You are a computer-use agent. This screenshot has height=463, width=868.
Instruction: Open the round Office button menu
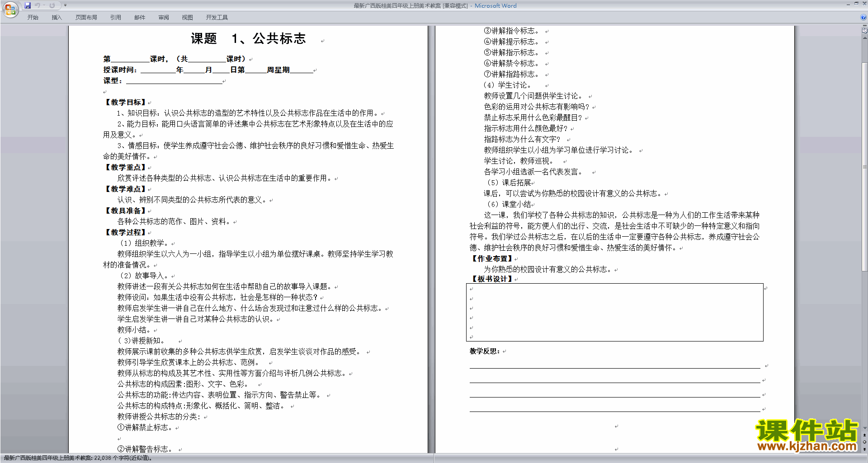pos(10,9)
